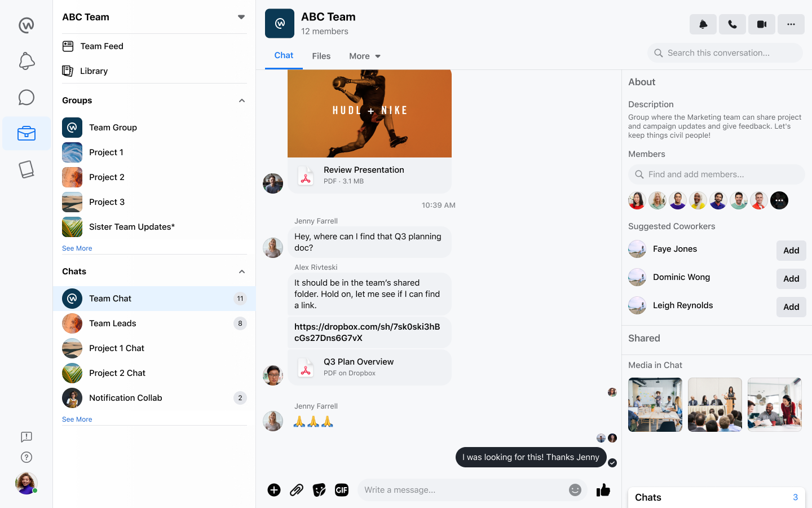Image resolution: width=812 pixels, height=508 pixels.
Task: Open the Team Leads chat
Action: (154, 323)
